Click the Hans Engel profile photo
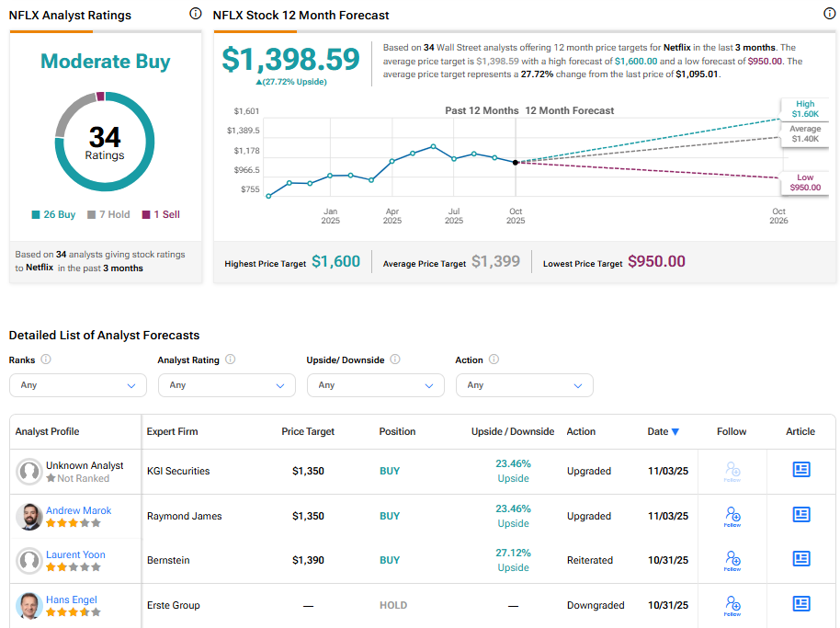Viewport: 840px width, 628px height. 29,605
